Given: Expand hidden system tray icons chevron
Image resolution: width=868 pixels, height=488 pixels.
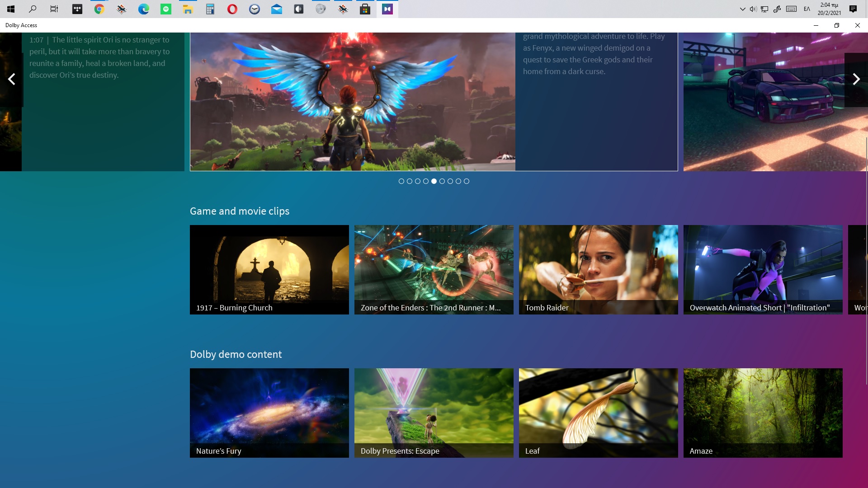Looking at the screenshot, I should pyautogui.click(x=742, y=9).
